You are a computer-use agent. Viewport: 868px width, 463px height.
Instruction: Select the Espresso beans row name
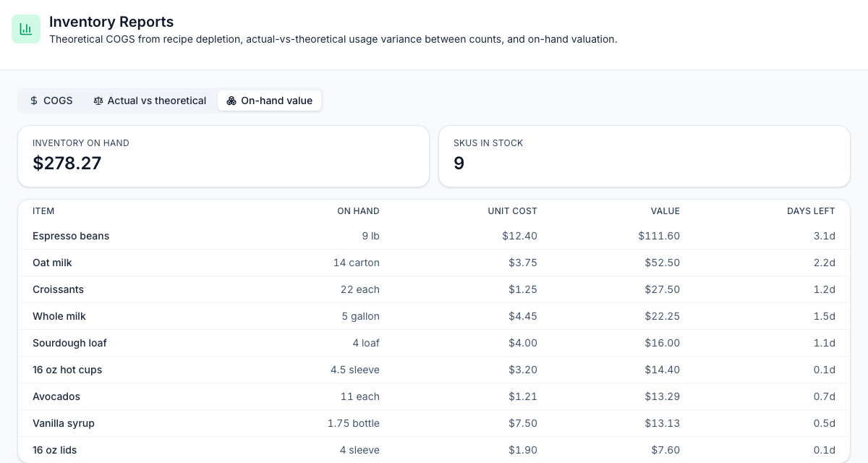point(71,236)
